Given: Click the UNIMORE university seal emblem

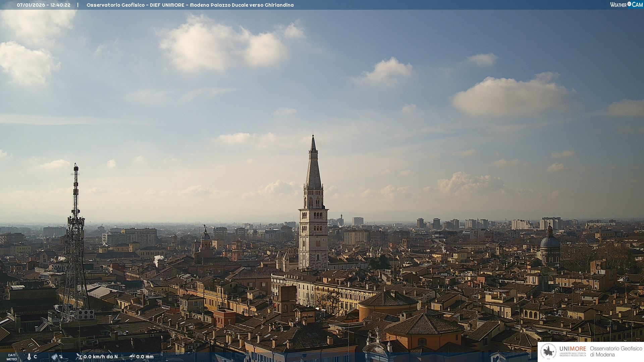Looking at the screenshot, I should point(548,352).
